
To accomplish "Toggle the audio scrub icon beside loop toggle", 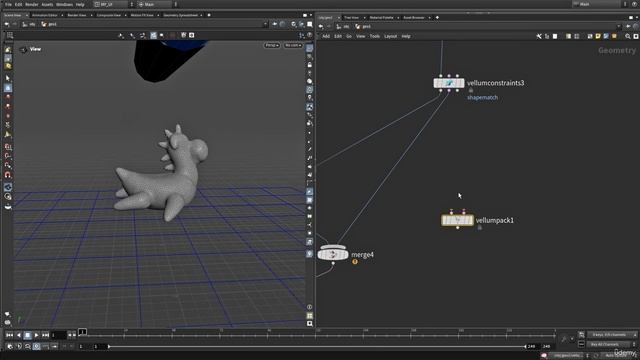I will click(19, 347).
